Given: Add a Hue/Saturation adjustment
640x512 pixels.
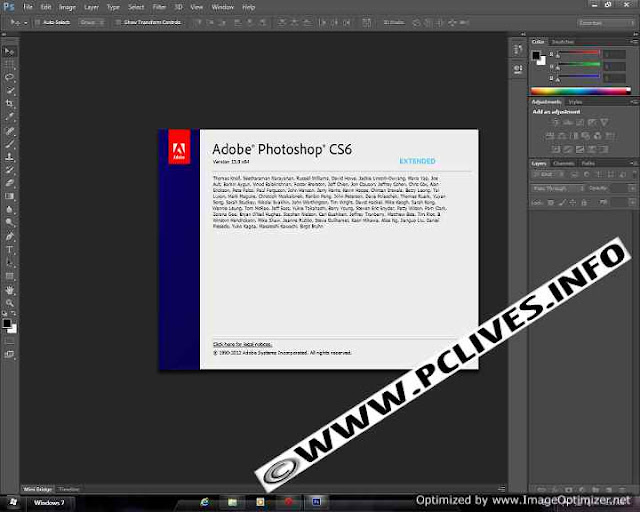Looking at the screenshot, I should [550, 136].
